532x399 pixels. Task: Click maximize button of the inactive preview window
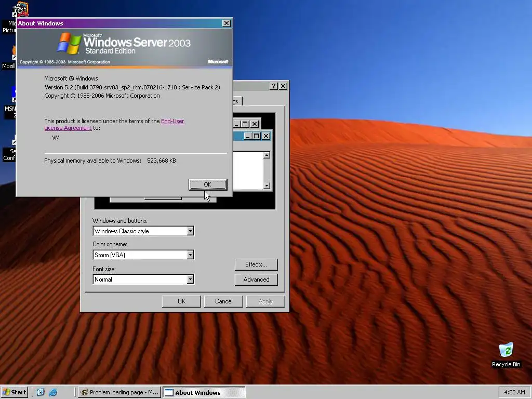[245, 124]
